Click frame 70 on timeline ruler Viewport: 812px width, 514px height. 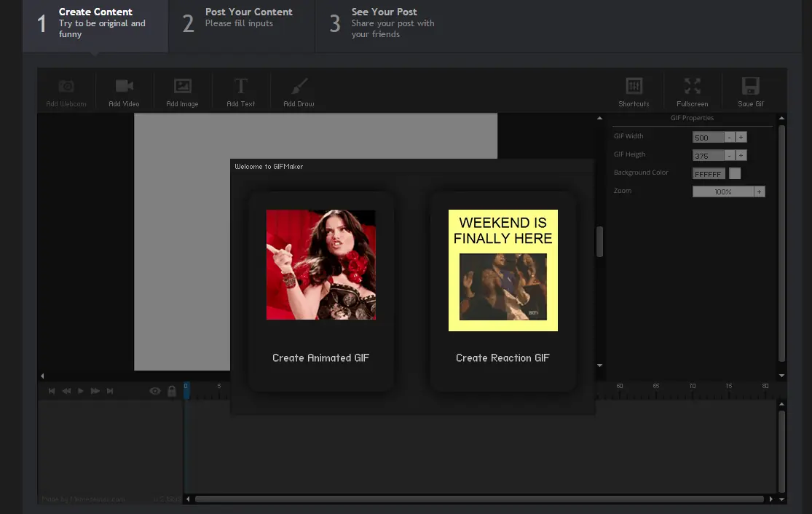[x=693, y=387]
